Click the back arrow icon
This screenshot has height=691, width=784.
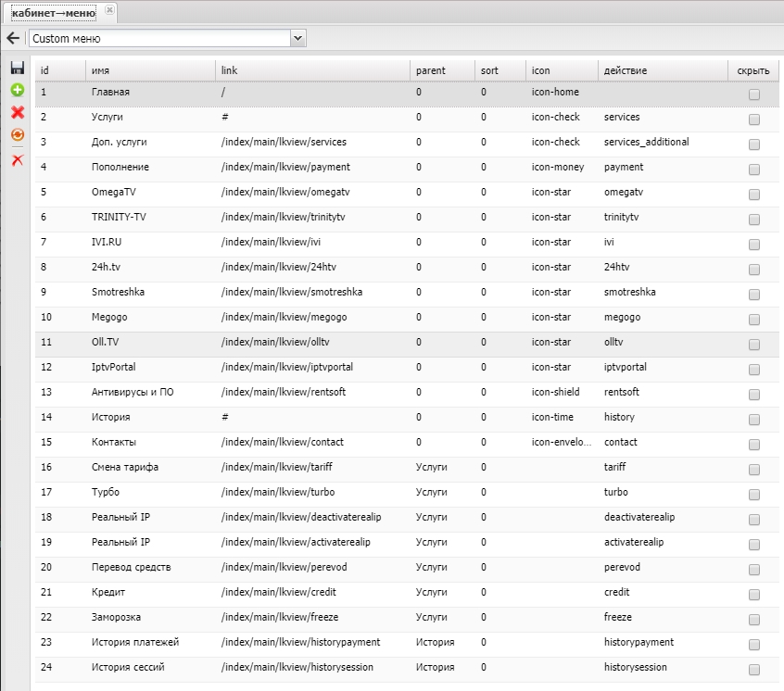click(13, 39)
